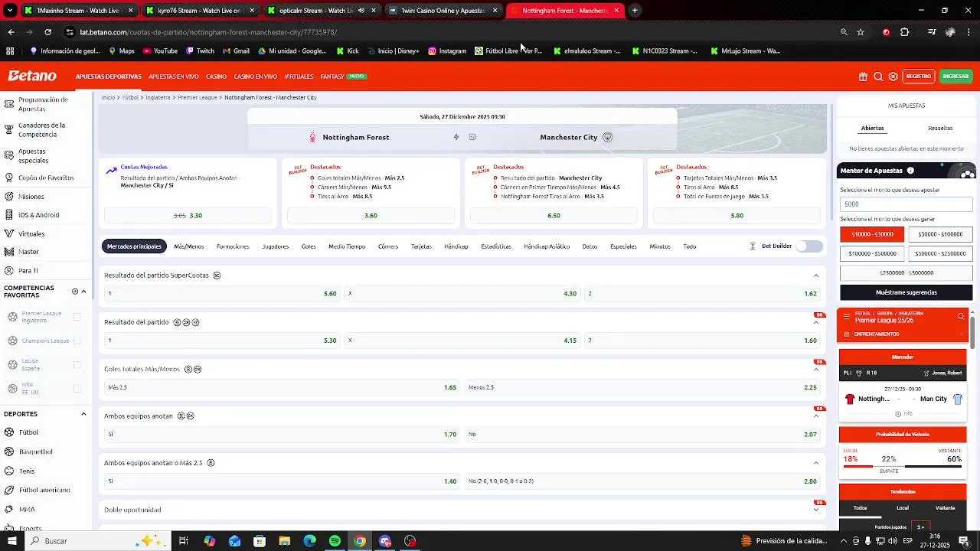980x551 pixels.
Task: Click the Cuotas Mejoradas 3.30 odds button
Action: click(188, 216)
